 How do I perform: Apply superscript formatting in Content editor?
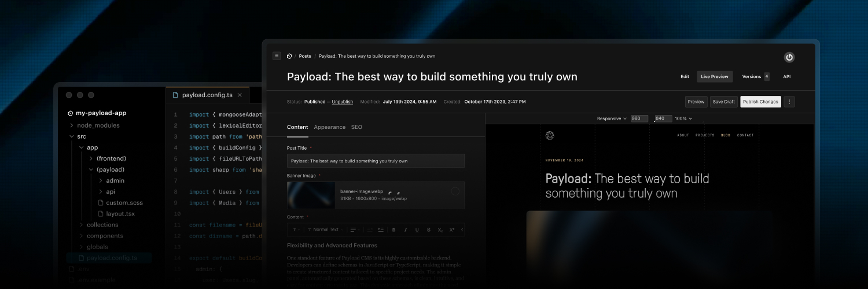[452, 229]
